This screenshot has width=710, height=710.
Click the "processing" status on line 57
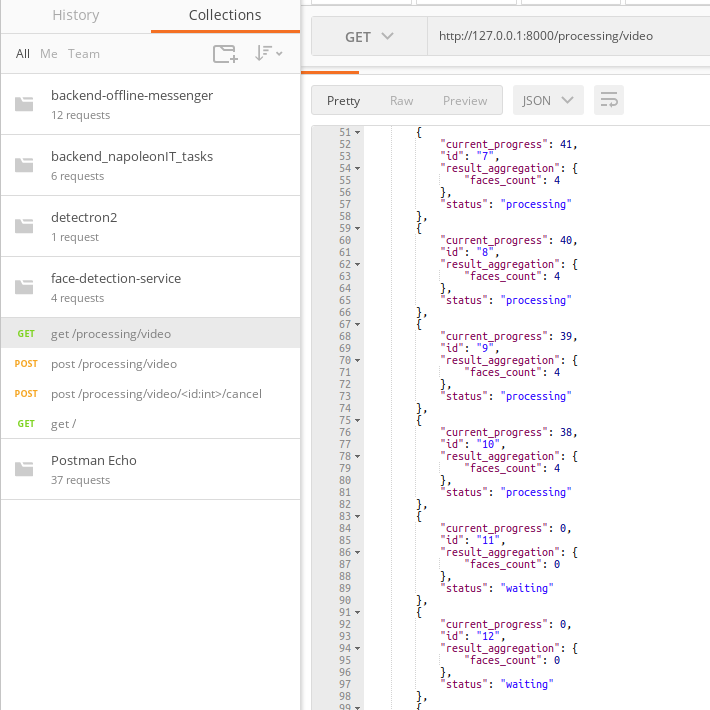pyautogui.click(x=536, y=204)
